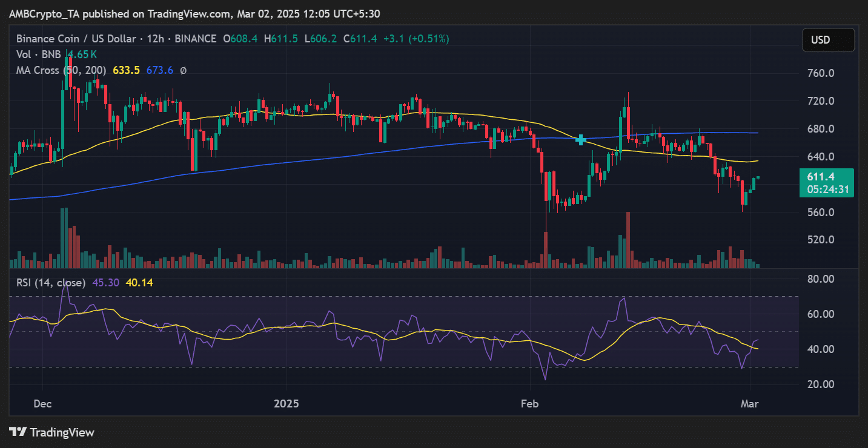Select the Vol · BNB indicator legend
This screenshot has height=448, width=868.
pyautogui.click(x=38, y=54)
